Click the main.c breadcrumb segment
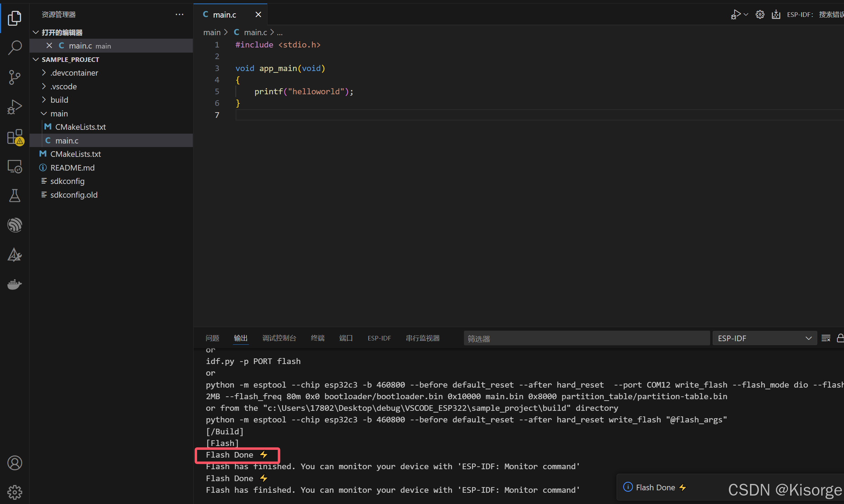 coord(256,32)
